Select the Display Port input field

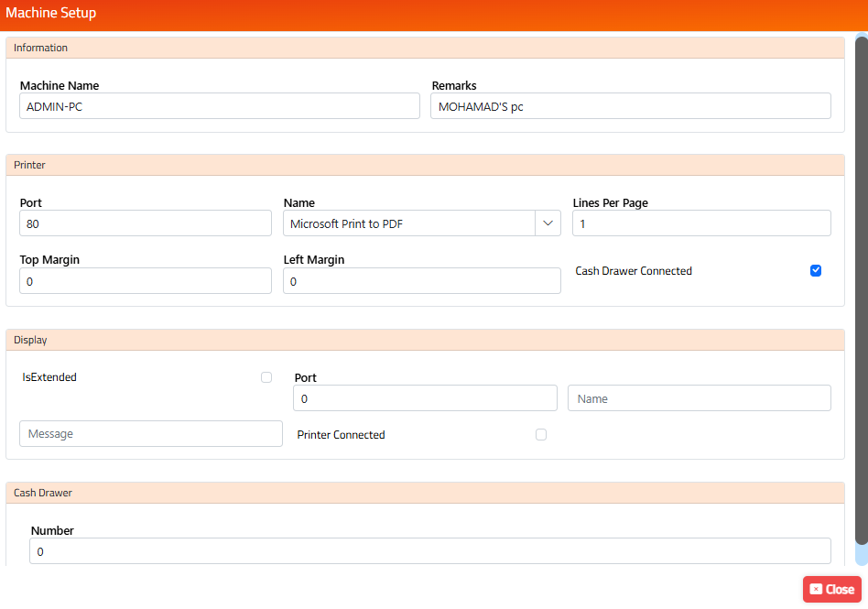(x=425, y=398)
